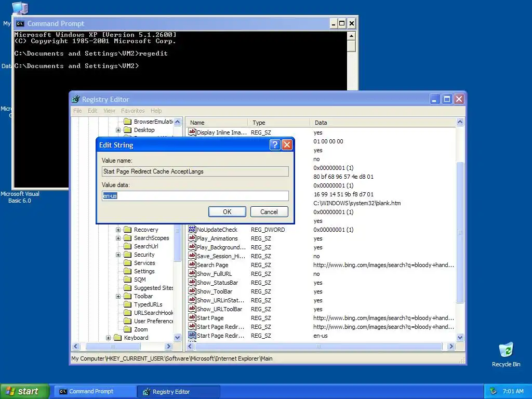Expand the Security registry key
The width and height of the screenshot is (532, 399).
[x=118, y=255]
